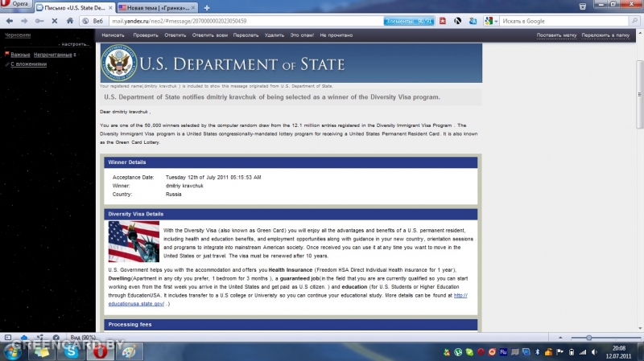The image size is (644, 361).
Task: Click the flag and Statue of Liberty image
Action: 134,242
